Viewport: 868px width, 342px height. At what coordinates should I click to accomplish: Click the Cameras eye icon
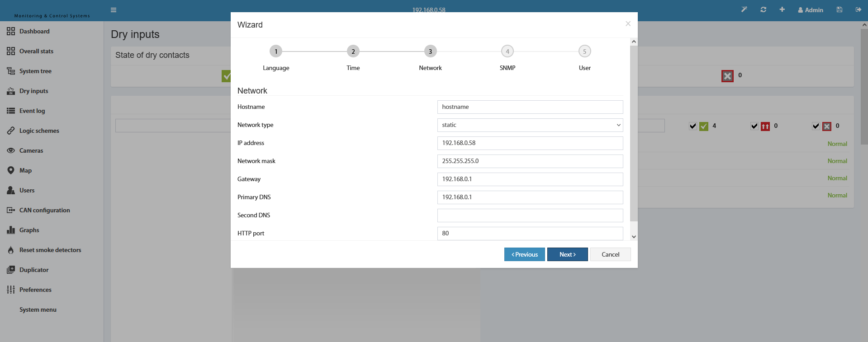point(11,150)
